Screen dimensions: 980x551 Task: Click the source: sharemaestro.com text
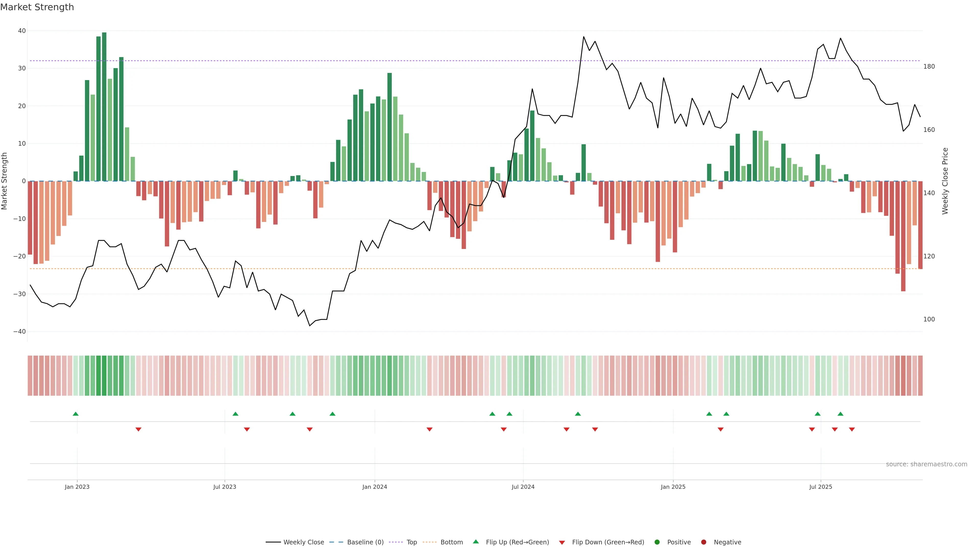point(926,464)
